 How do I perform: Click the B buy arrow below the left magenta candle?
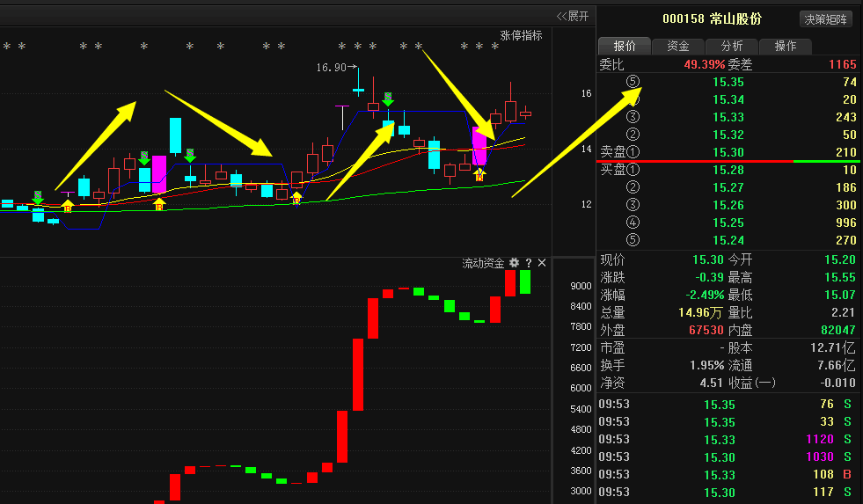click(159, 204)
